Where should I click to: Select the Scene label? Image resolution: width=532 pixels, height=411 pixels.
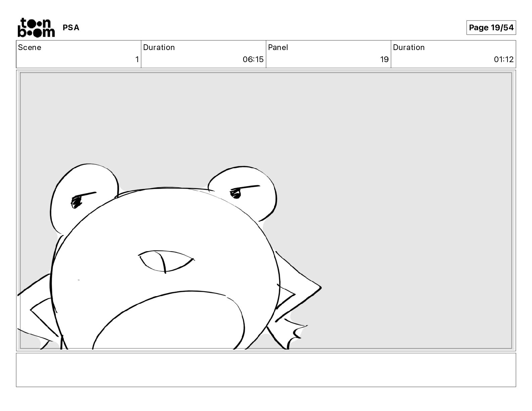coord(30,47)
